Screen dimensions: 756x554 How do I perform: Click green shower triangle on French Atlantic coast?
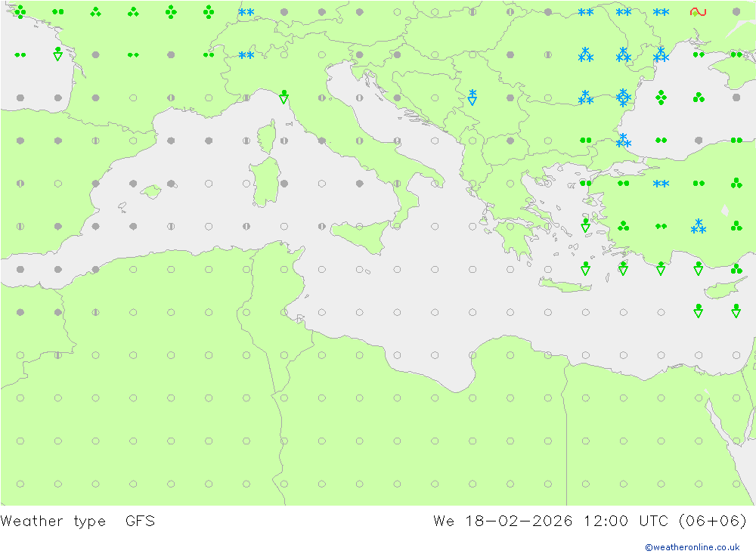(x=58, y=54)
